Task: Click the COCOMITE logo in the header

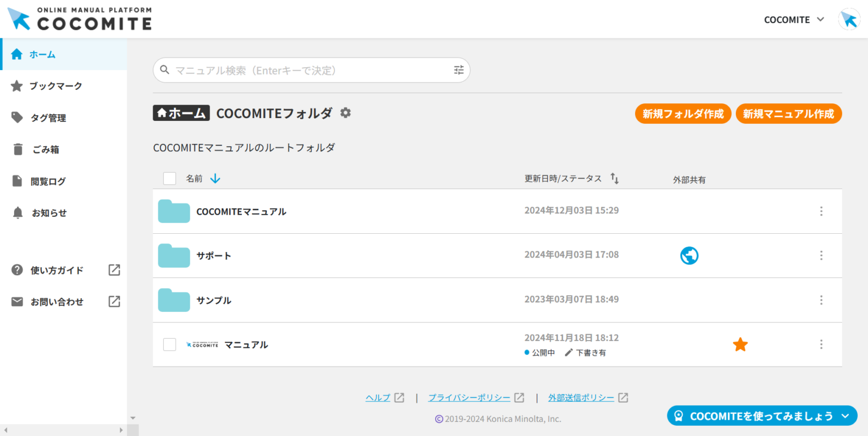Action: pos(79,18)
